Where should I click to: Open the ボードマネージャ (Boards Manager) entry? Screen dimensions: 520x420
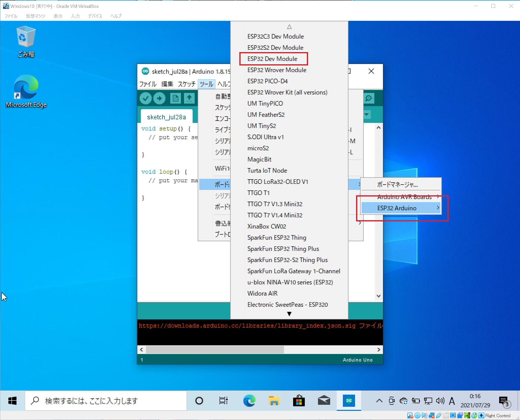pyautogui.click(x=397, y=185)
